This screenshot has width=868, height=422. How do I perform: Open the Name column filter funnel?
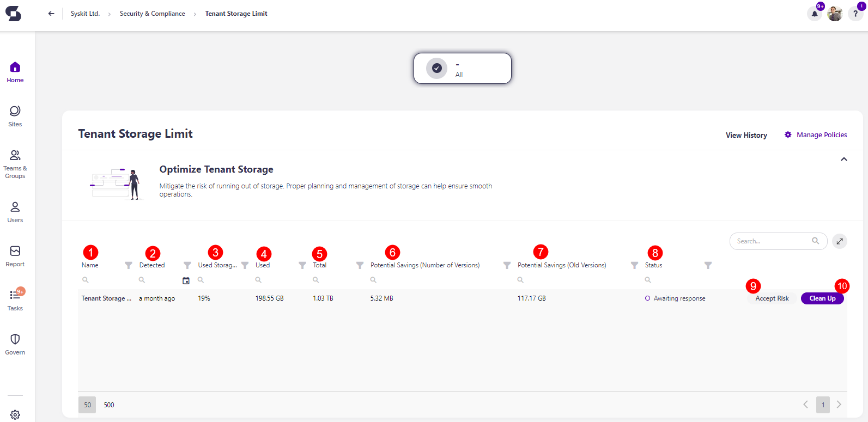(128, 265)
